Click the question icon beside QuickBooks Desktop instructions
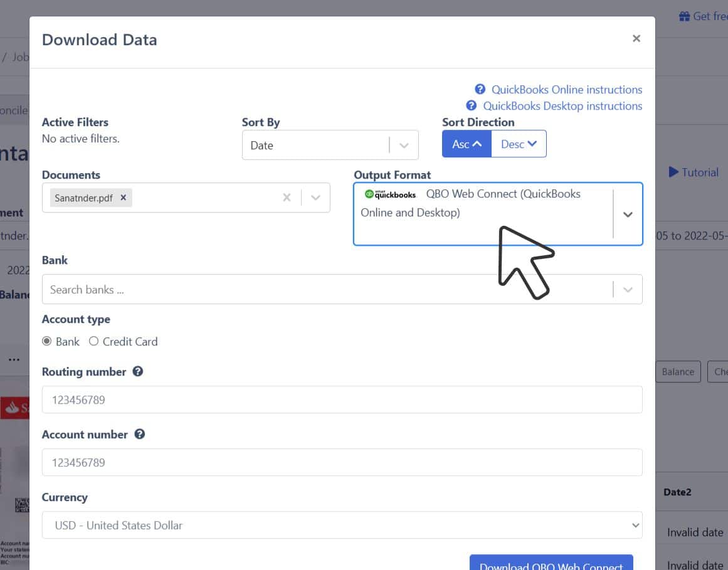Image resolution: width=728 pixels, height=570 pixels. (x=472, y=106)
